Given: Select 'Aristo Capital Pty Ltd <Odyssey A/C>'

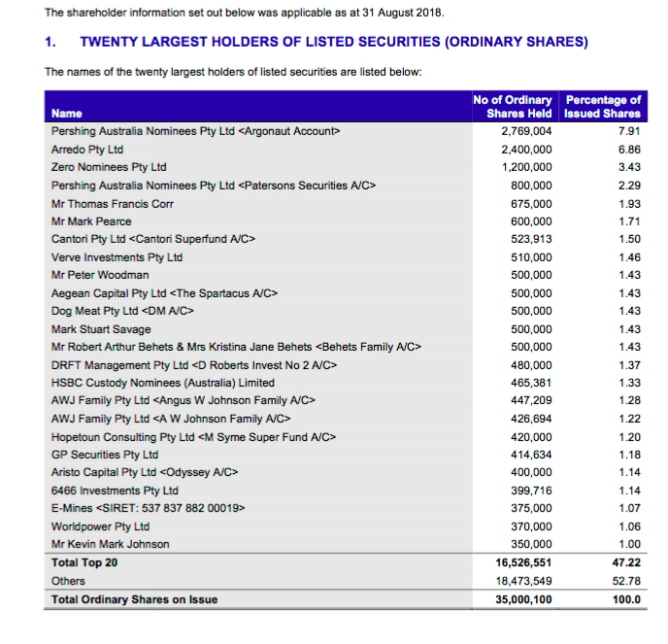Looking at the screenshot, I should 145,472.
